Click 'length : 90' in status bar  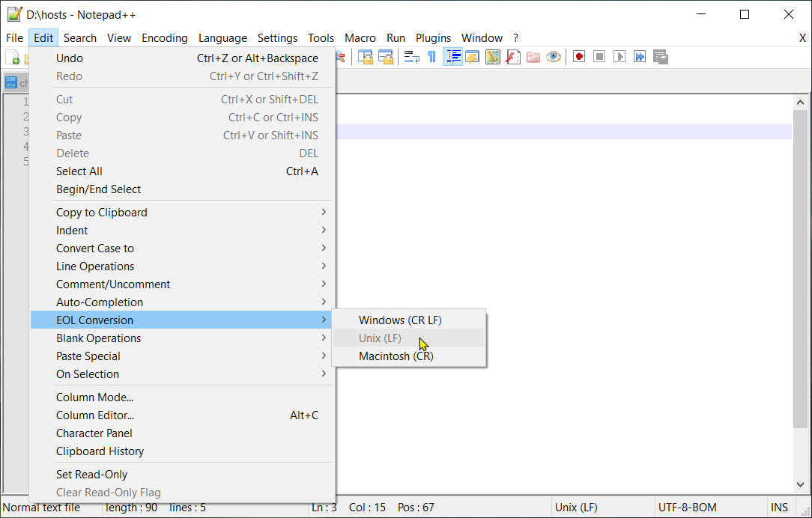click(131, 508)
